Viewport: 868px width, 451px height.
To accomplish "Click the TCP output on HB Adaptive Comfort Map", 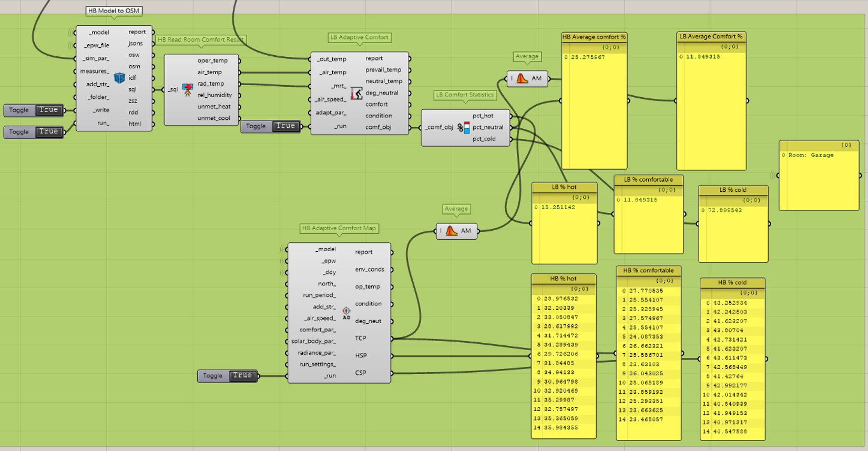I will 360,338.
